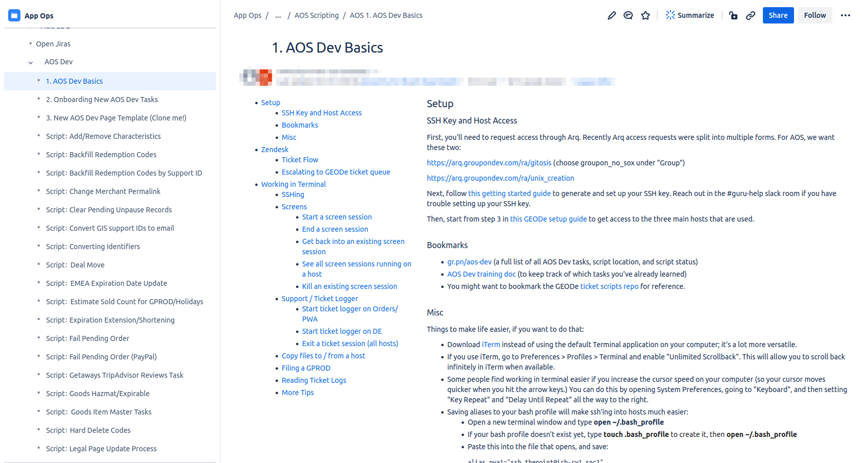Jump to Zendesk section in contents
The width and height of the screenshot is (868, 463).
point(275,150)
